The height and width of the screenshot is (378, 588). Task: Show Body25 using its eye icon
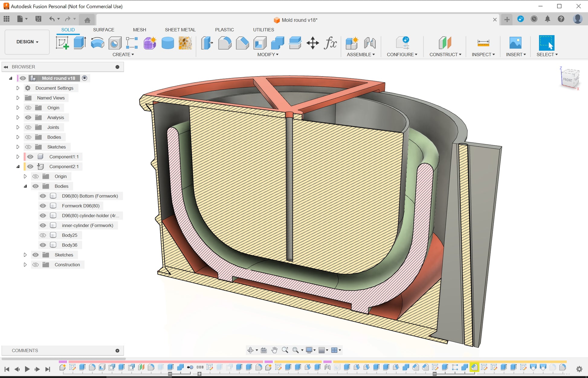point(43,235)
